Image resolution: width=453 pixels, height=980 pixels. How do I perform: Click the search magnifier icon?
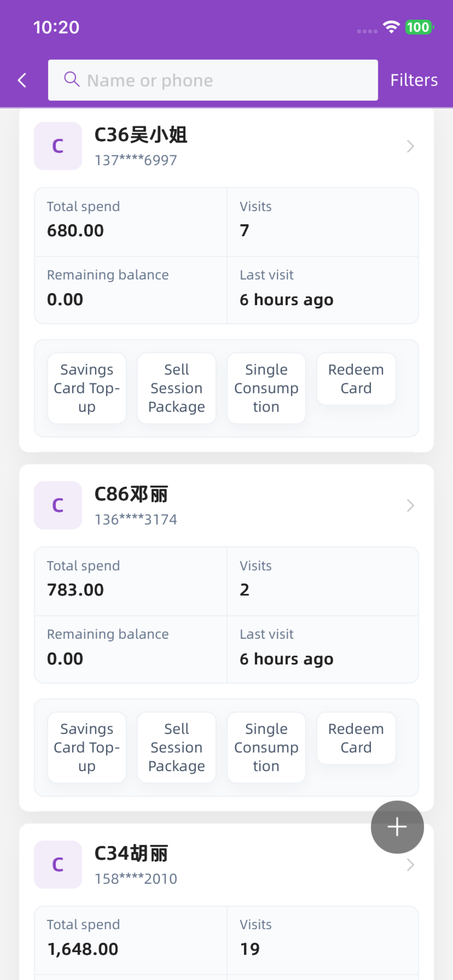(71, 79)
